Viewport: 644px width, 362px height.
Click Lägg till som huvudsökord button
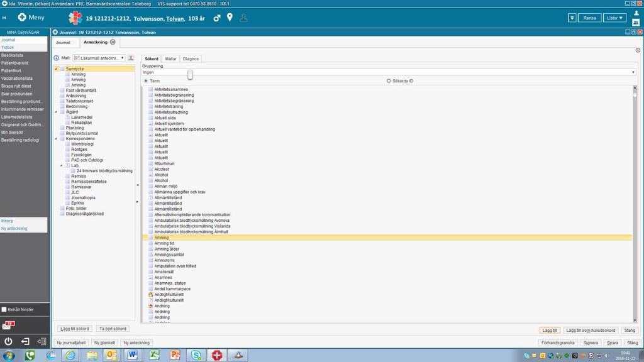pos(590,331)
